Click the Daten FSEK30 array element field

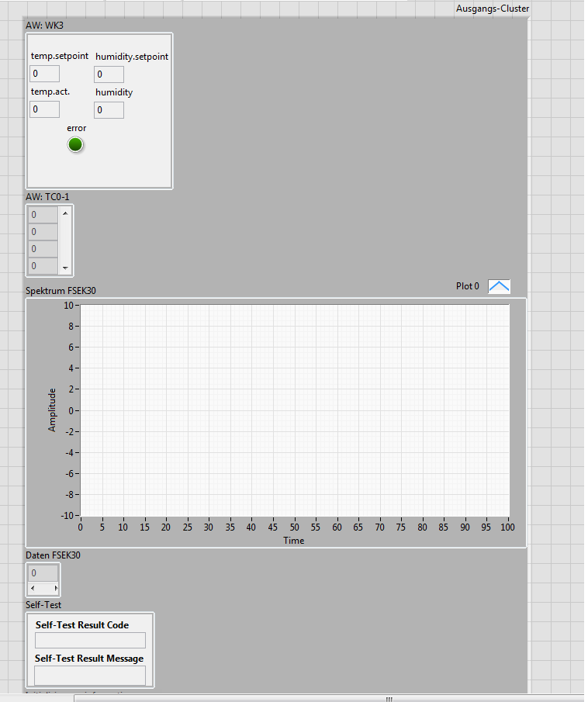43,573
